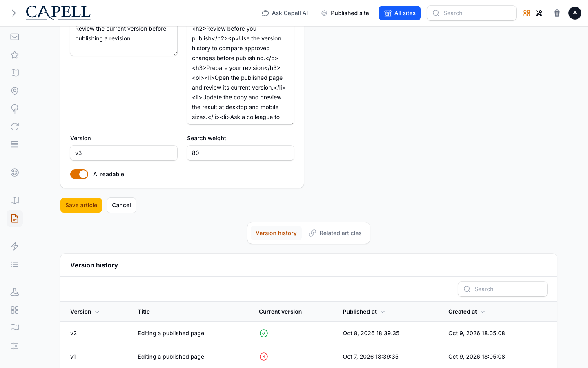The image size is (588, 368).
Task: Open the user avatar menu
Action: (x=575, y=13)
